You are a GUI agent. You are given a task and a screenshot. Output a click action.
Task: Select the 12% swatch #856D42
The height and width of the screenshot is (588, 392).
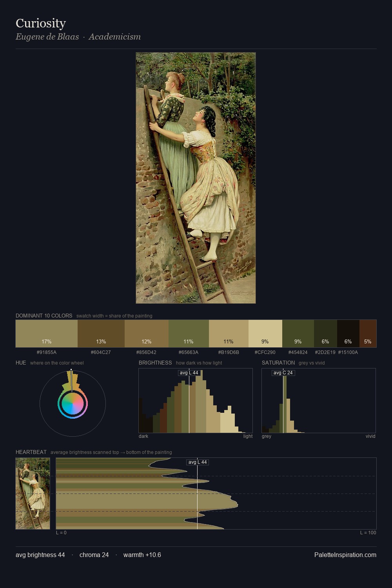tap(147, 334)
